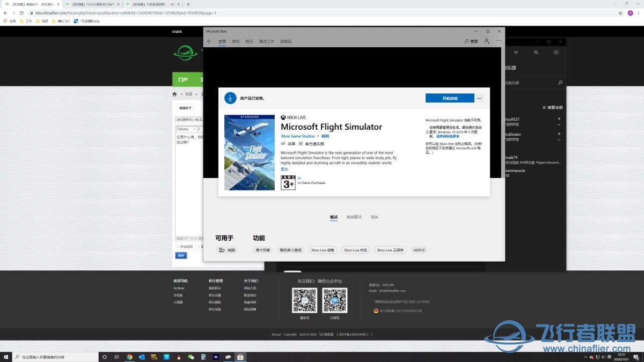Click 共享 to share the game
The height and width of the screenshot is (362, 644).
pyautogui.click(x=288, y=144)
